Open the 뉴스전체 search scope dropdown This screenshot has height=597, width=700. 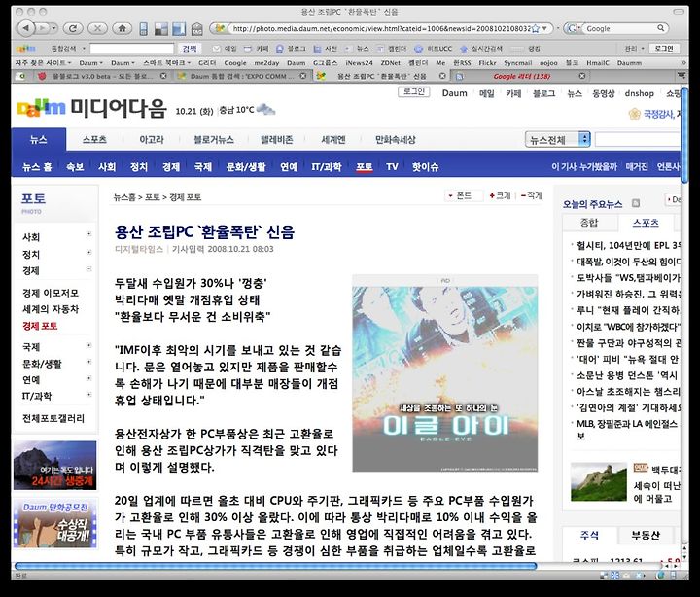tap(558, 140)
